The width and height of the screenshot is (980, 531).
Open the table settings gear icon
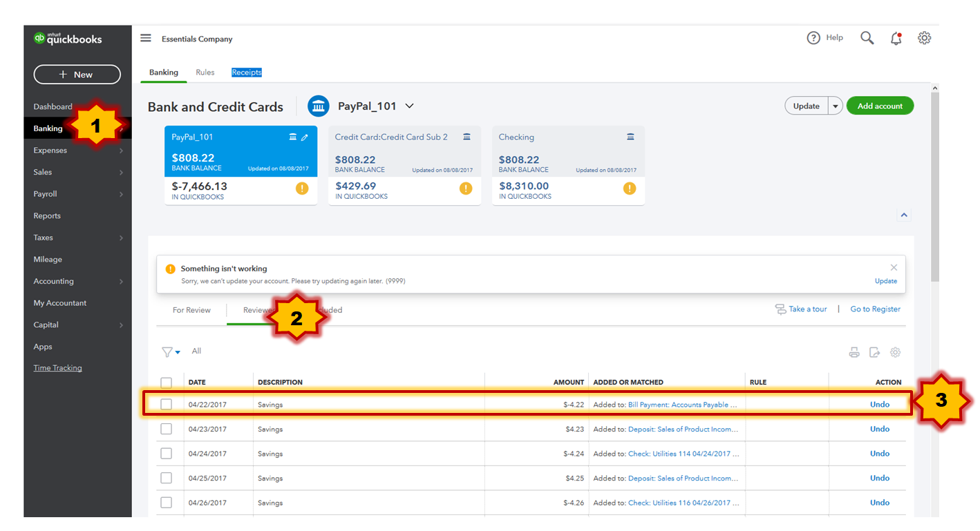(895, 353)
